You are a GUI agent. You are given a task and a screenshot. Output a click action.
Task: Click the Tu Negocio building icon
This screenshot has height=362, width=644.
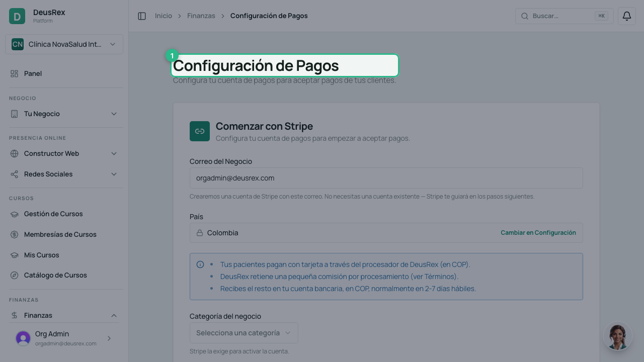(x=14, y=114)
